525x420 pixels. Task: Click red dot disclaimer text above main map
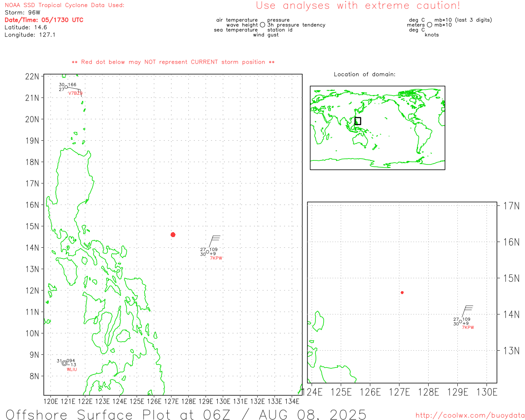[x=173, y=62]
